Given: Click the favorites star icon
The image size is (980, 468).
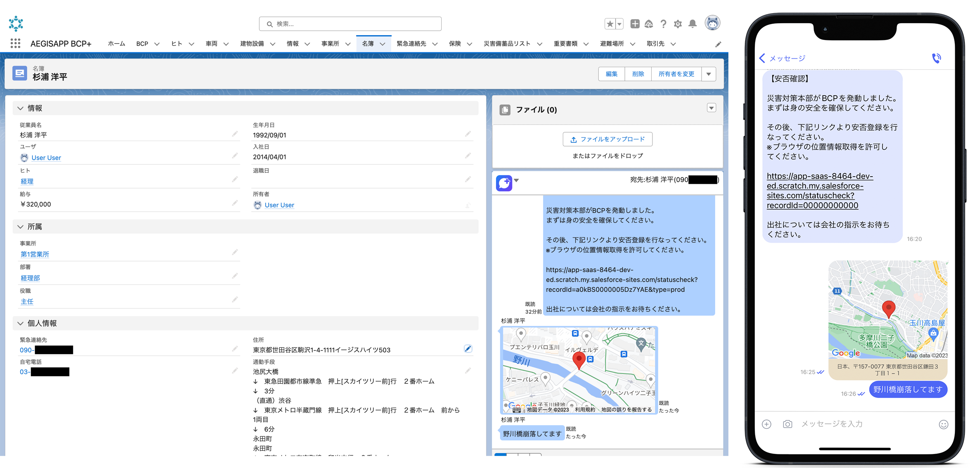Looking at the screenshot, I should (610, 24).
